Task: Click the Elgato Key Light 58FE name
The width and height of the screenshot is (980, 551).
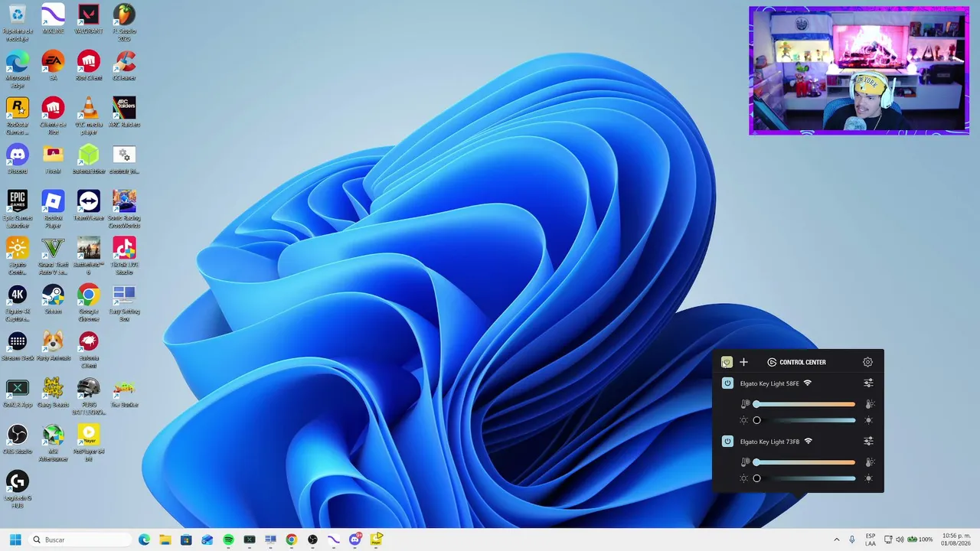Action: [x=769, y=383]
